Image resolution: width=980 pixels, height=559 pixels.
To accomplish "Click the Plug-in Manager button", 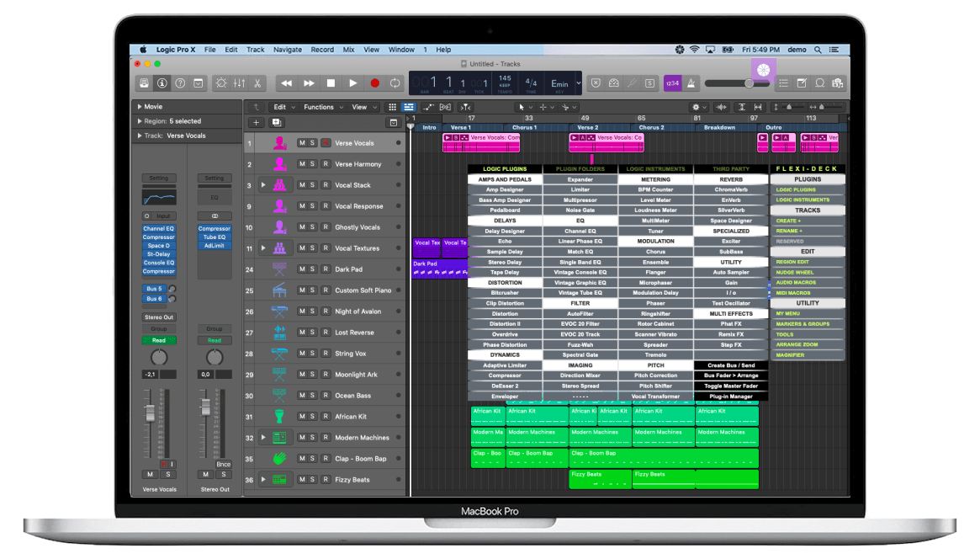I will (x=730, y=396).
